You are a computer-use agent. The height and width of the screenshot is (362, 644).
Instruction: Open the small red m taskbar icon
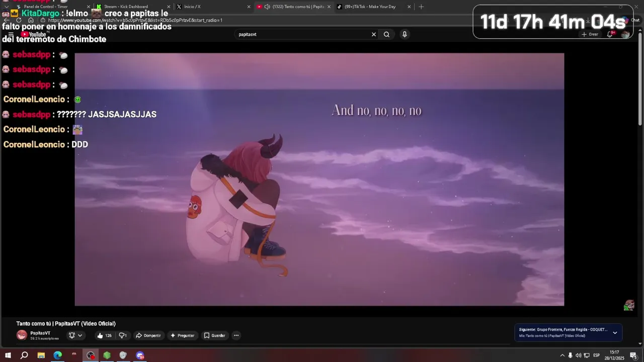click(x=74, y=355)
